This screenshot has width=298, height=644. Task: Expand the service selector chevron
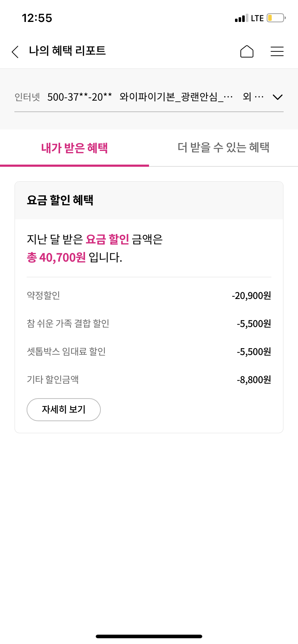tap(277, 97)
